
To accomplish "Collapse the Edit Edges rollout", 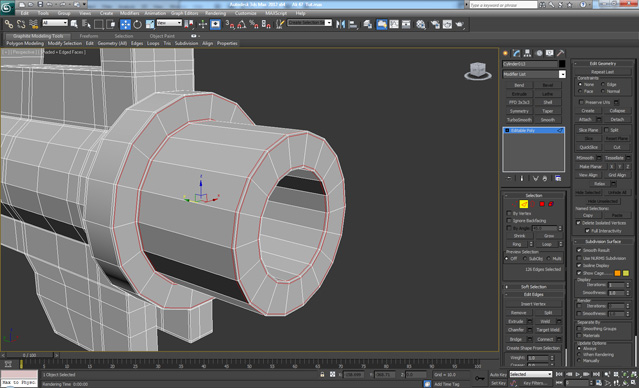I will 534,295.
